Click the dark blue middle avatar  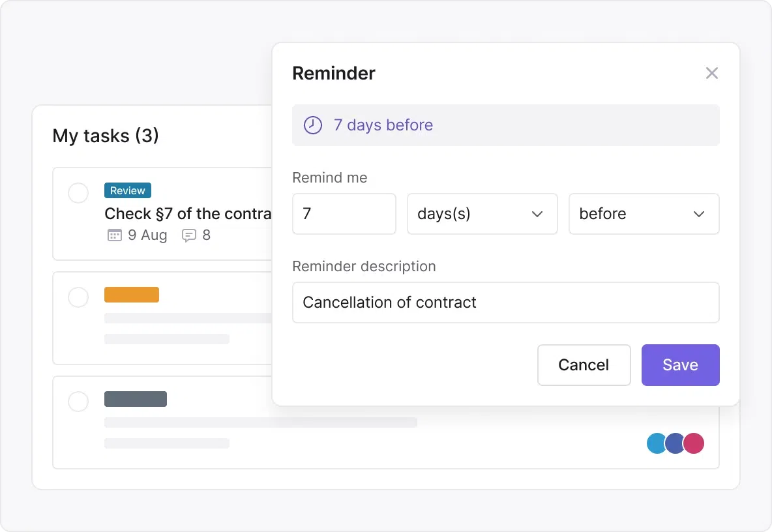[675, 443]
